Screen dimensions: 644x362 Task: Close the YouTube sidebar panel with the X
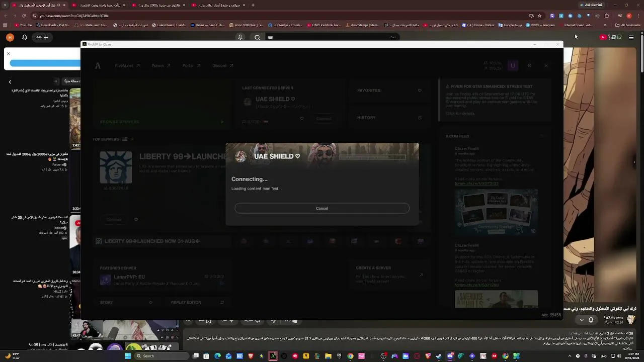(x=8, y=53)
